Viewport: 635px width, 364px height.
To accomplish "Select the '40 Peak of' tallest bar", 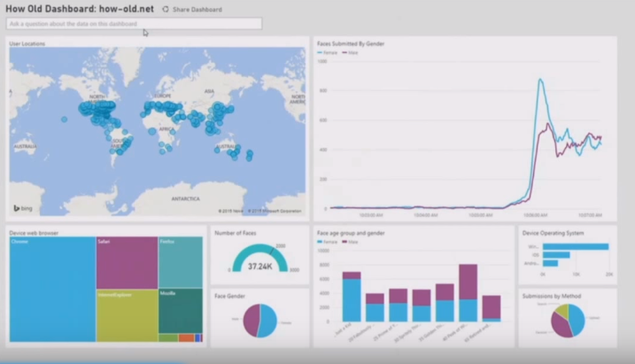I will click(x=468, y=293).
